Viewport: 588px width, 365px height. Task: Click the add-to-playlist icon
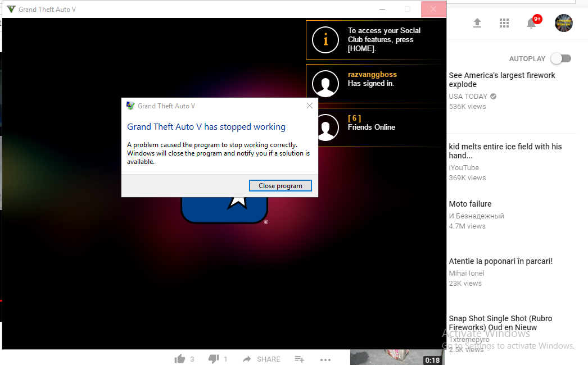(x=299, y=359)
